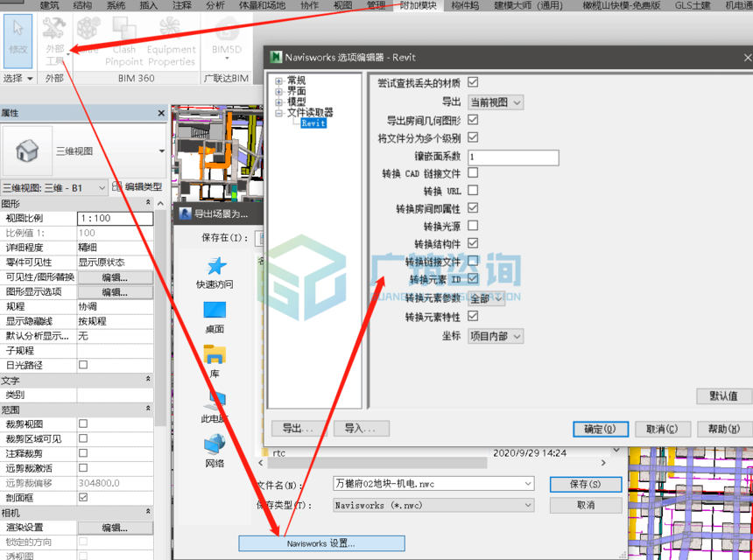Go to Quick Access (快速访问) in save dialog
This screenshot has width=753, height=560.
[x=215, y=272]
